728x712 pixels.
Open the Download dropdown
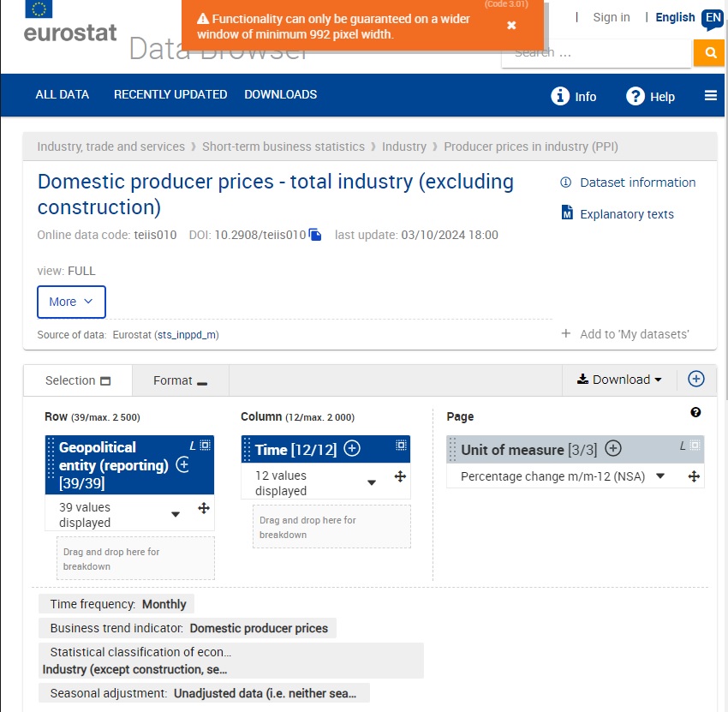pyautogui.click(x=618, y=380)
